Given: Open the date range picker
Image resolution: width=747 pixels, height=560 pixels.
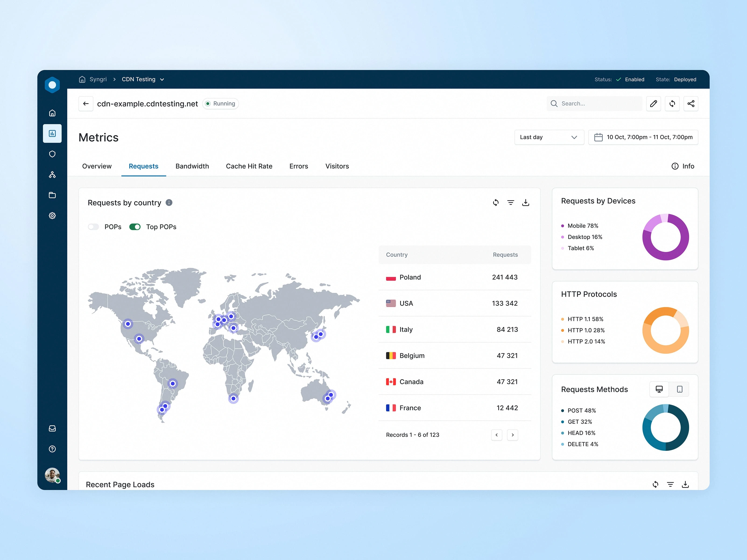Looking at the screenshot, I should pos(643,137).
